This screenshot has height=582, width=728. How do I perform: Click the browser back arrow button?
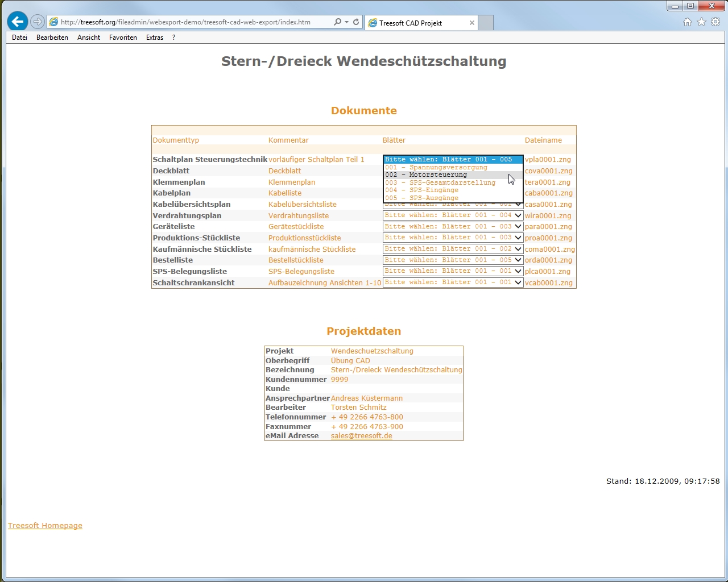click(18, 22)
